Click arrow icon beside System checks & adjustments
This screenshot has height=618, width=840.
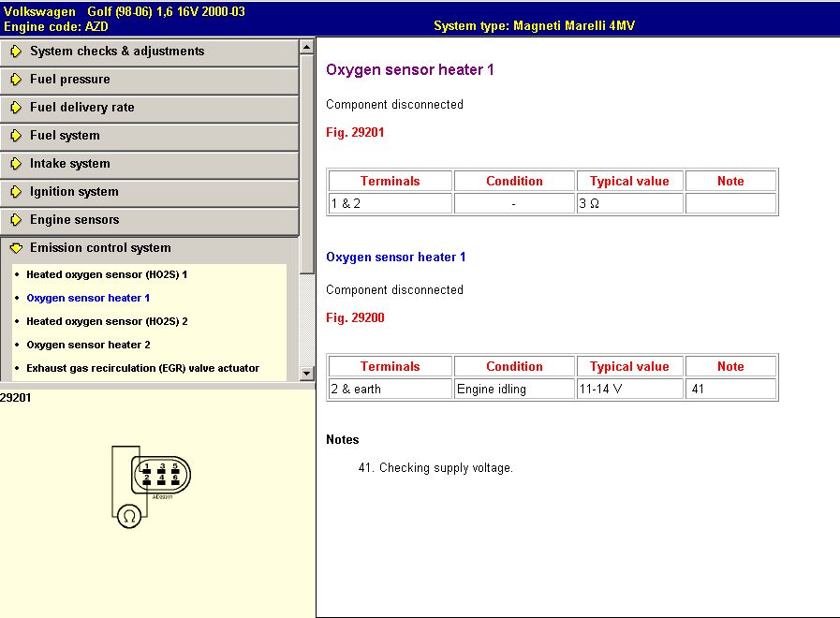coord(16,51)
